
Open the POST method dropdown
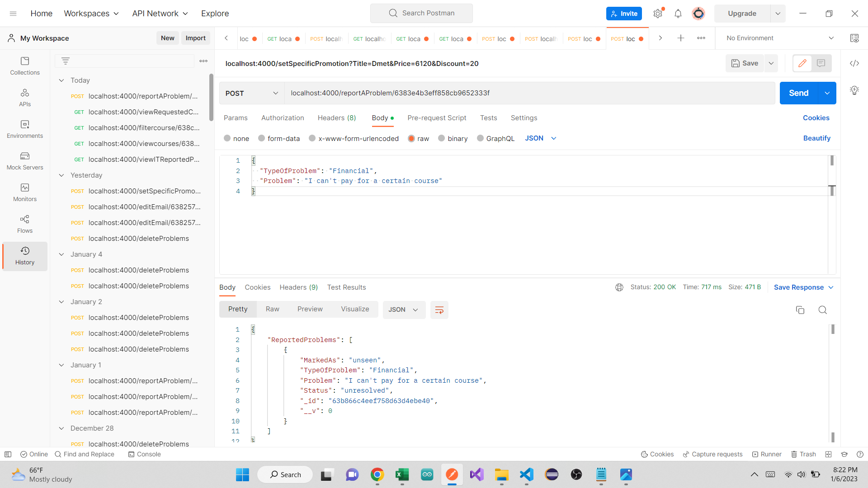251,93
